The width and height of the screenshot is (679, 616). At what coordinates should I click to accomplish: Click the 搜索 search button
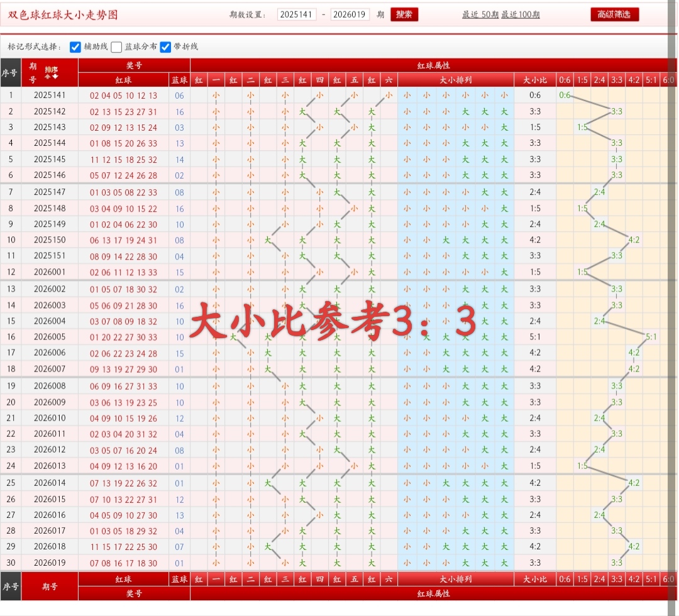[x=404, y=14]
